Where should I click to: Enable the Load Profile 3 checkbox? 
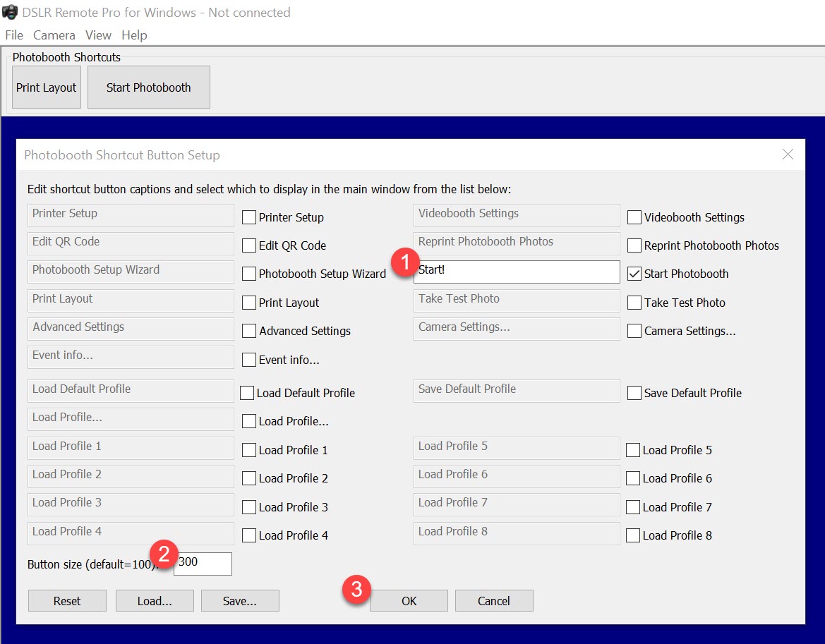(249, 506)
